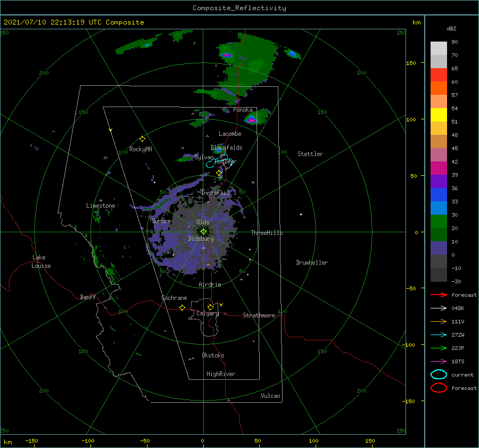Image resolution: width=479 pixels, height=448 pixels.
Task: Click the 20 dBZ green color swatch
Action: tap(439, 221)
